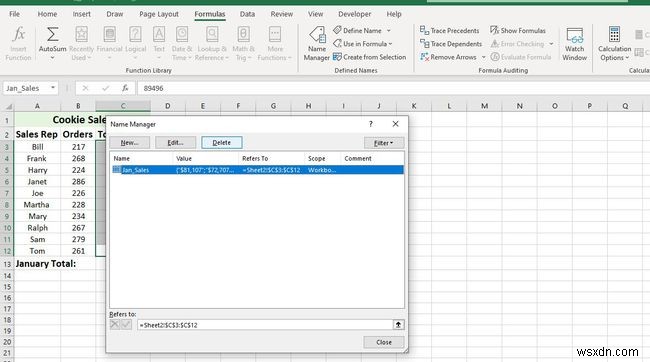Viewport: 650px width, 362px height.
Task: Click cell with order value 286
Action: (78, 182)
